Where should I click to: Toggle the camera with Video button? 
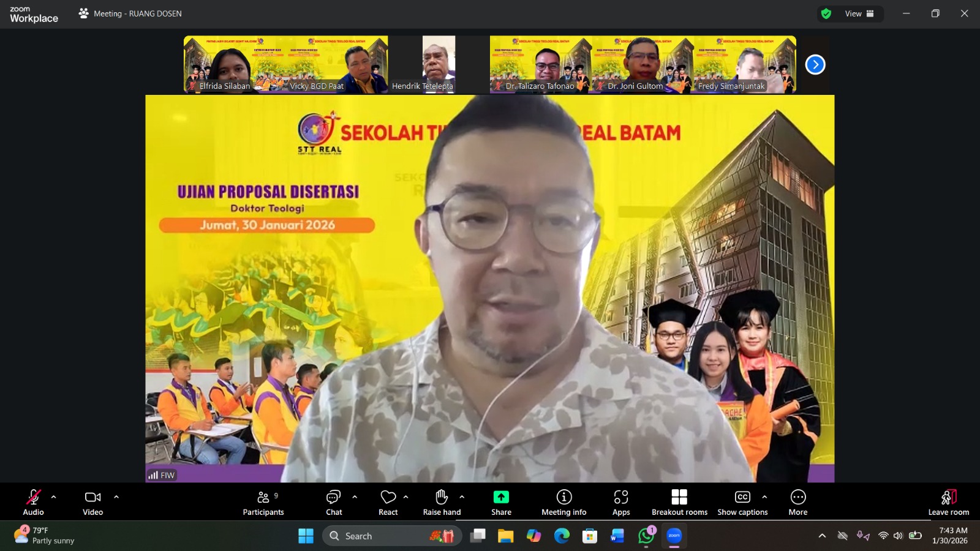93,502
